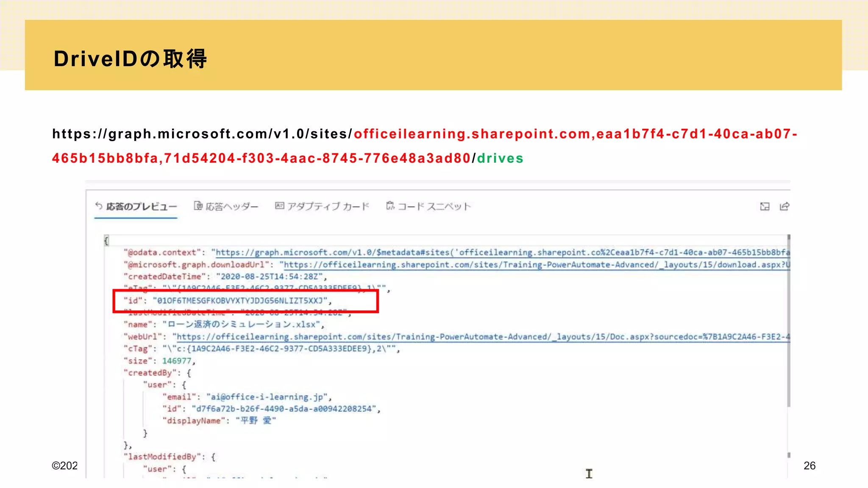
Task: Click the expand response view icon
Action: (765, 206)
